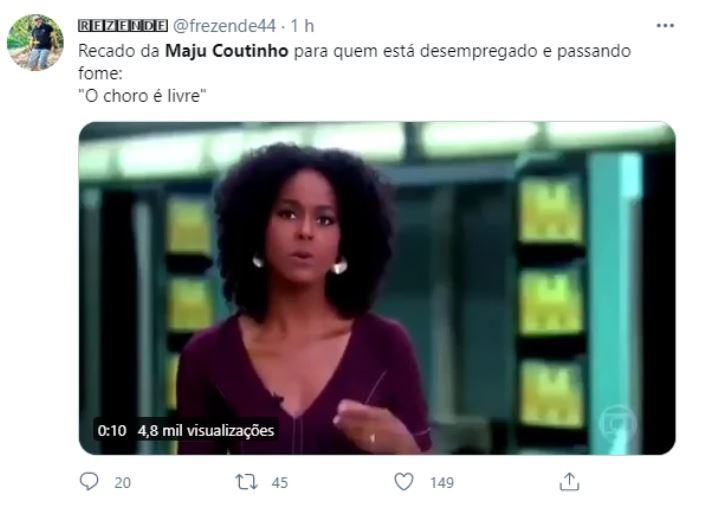The image size is (714, 506).
Task: Click the reply speech bubble icon
Action: (x=89, y=481)
